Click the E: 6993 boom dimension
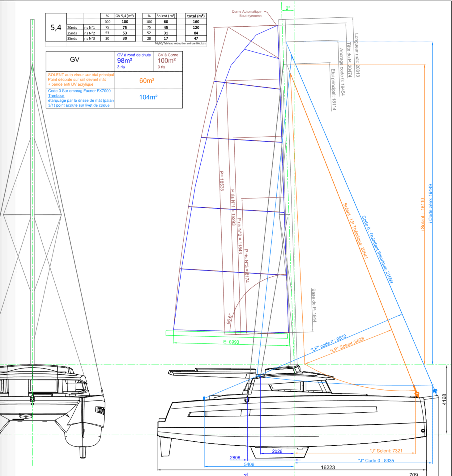This screenshot has height=476, width=452. 231,342
